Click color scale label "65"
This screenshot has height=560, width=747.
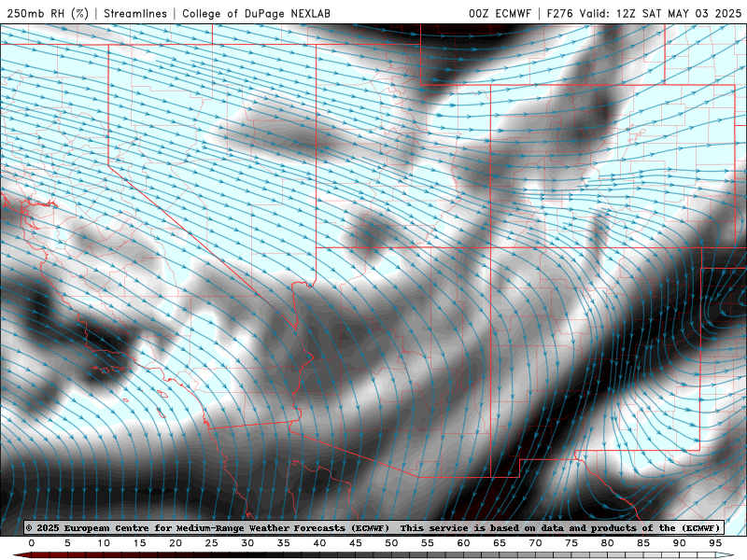tap(500, 543)
